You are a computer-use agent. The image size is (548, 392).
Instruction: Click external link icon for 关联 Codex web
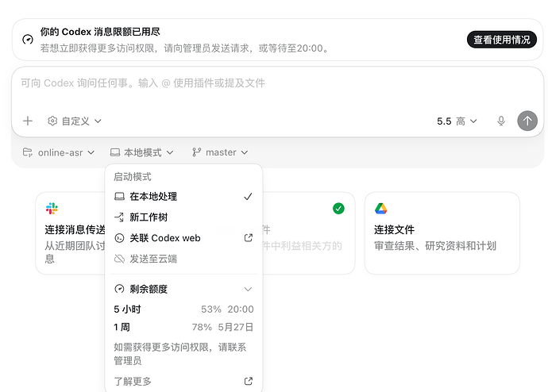[248, 238]
